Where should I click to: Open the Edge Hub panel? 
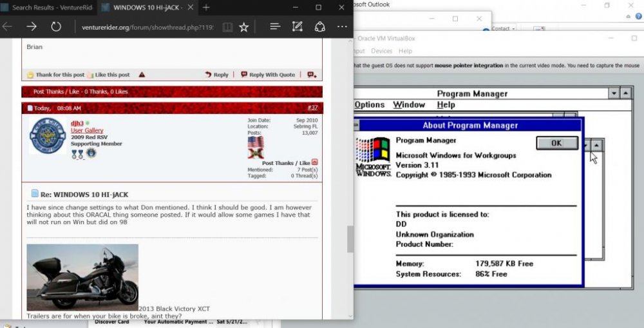[x=275, y=26]
